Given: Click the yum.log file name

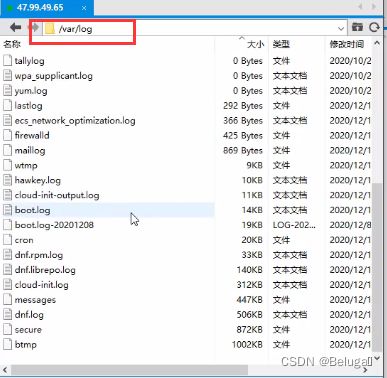Looking at the screenshot, I should tap(31, 91).
